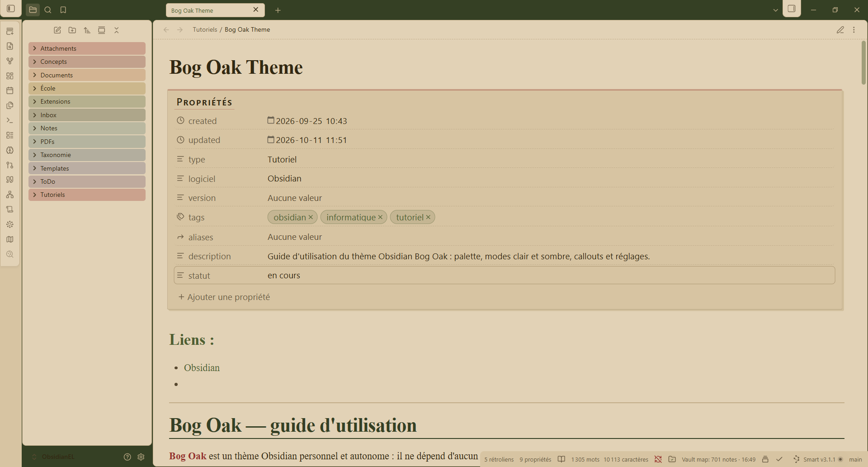The image size is (868, 467).
Task: Expand the Tutoriels folder
Action: [x=87, y=195]
